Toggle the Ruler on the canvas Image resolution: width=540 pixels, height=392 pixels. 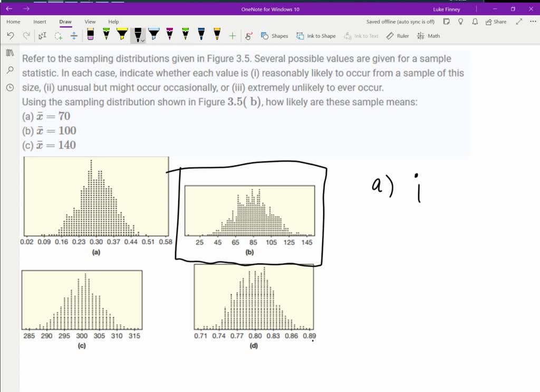397,36
